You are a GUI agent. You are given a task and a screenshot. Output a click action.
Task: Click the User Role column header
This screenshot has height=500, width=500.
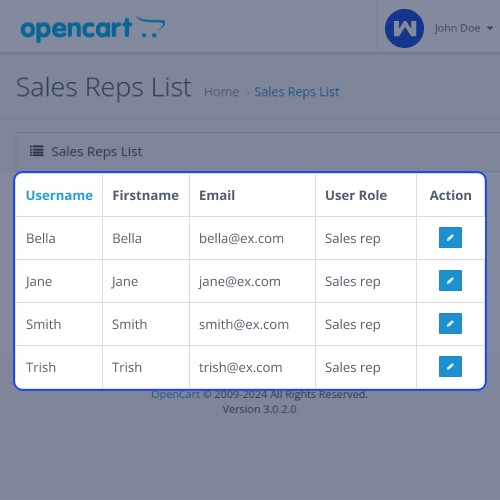click(x=356, y=195)
